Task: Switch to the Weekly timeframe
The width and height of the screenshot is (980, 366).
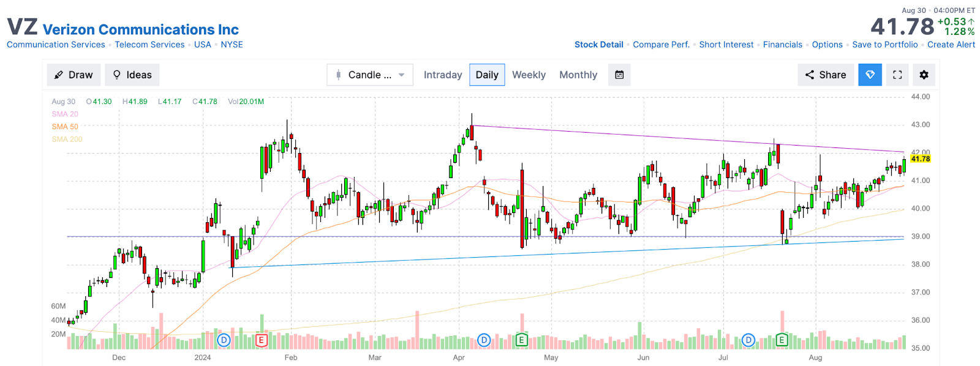Action: coord(529,75)
